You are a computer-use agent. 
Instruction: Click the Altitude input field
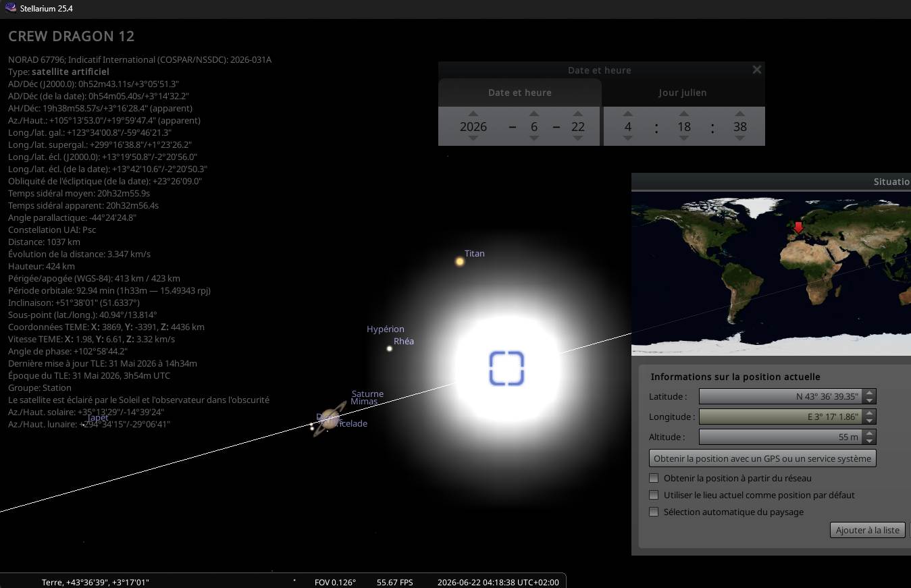click(781, 437)
